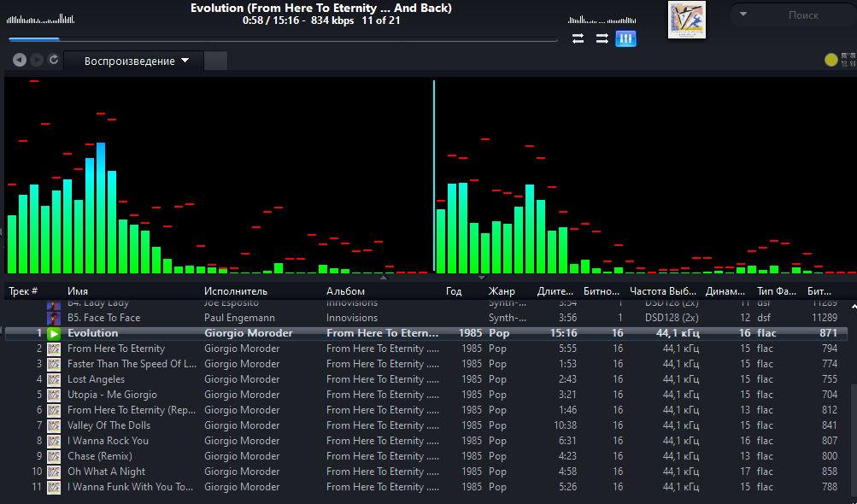Select the track Valley Of The Dolls
Image resolution: width=857 pixels, height=504 pixels.
pyautogui.click(x=109, y=425)
